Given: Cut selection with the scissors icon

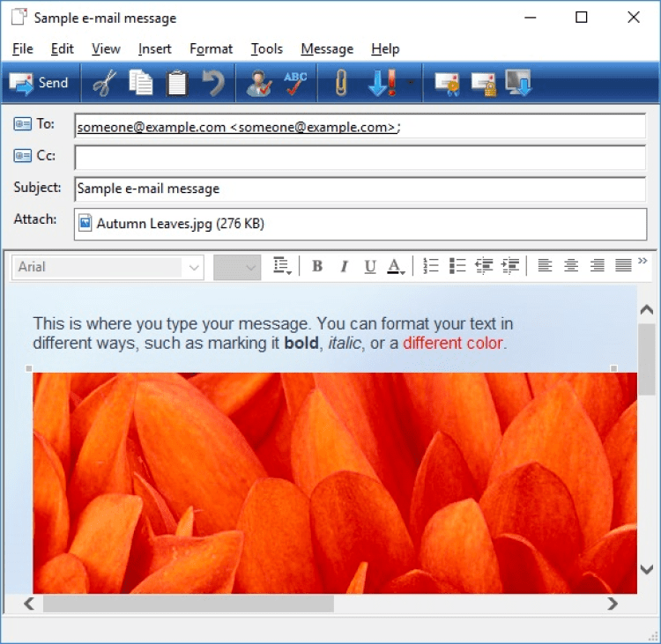Looking at the screenshot, I should (x=105, y=83).
